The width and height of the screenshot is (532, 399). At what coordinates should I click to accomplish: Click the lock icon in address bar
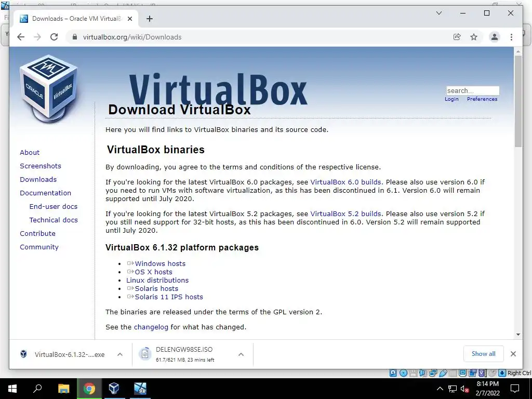[75, 37]
